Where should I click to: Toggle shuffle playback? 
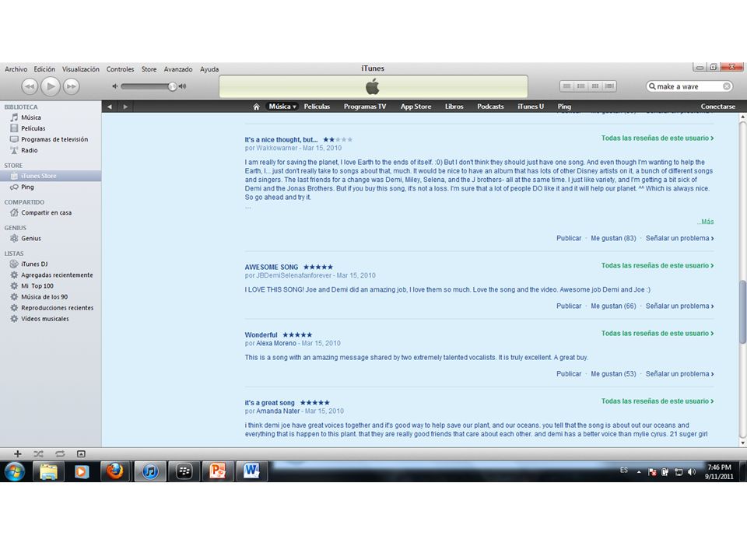coord(39,453)
